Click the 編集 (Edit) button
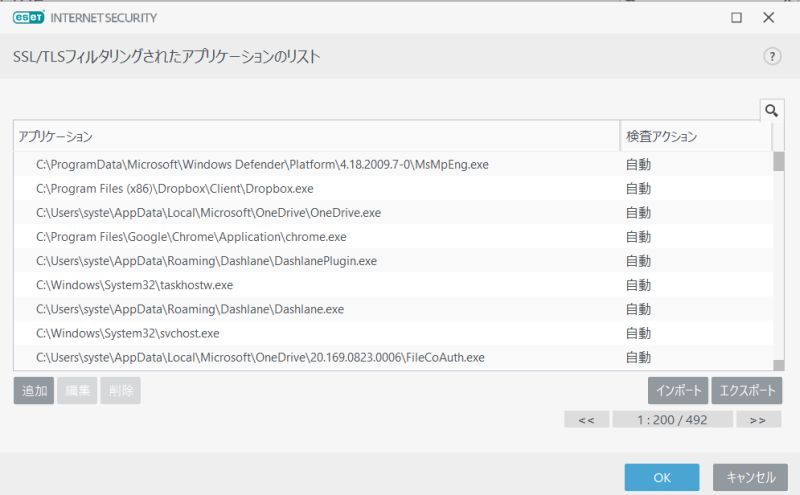The height and width of the screenshot is (495, 800). [x=77, y=390]
